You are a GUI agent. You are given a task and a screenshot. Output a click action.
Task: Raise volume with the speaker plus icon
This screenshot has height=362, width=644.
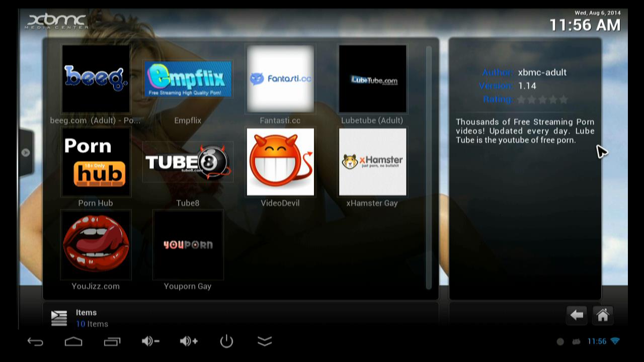189,341
